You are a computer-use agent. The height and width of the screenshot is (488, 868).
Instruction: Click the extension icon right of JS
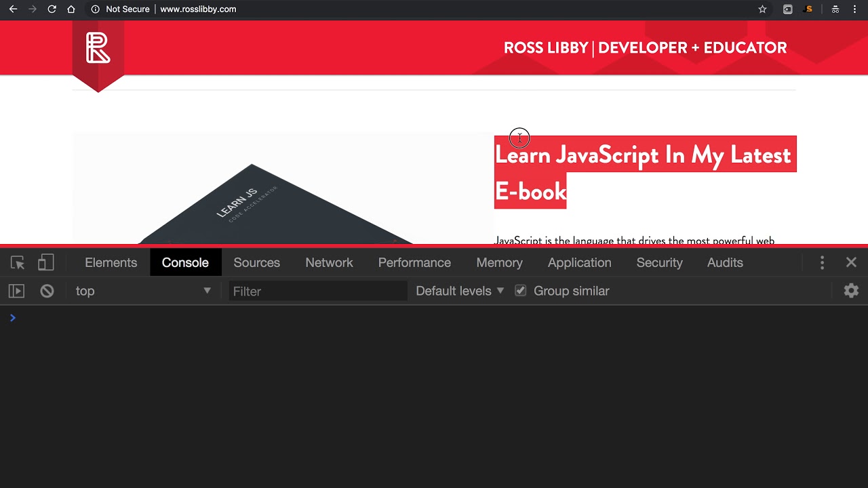point(835,9)
